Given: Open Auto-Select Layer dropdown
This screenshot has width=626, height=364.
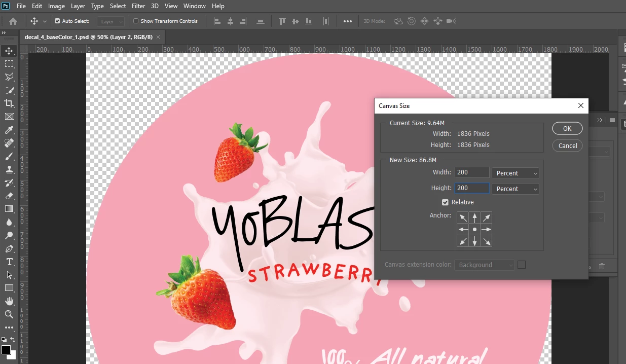Looking at the screenshot, I should click(111, 21).
